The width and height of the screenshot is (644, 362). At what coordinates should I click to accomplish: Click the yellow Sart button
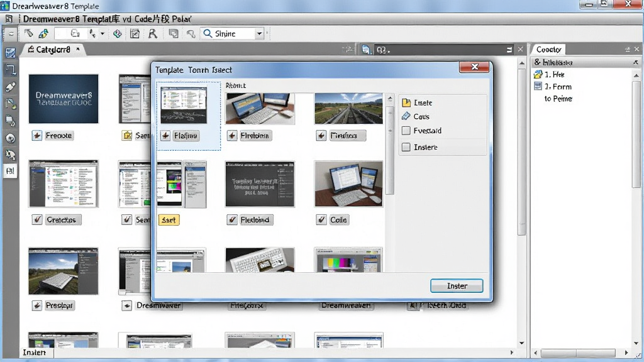169,220
